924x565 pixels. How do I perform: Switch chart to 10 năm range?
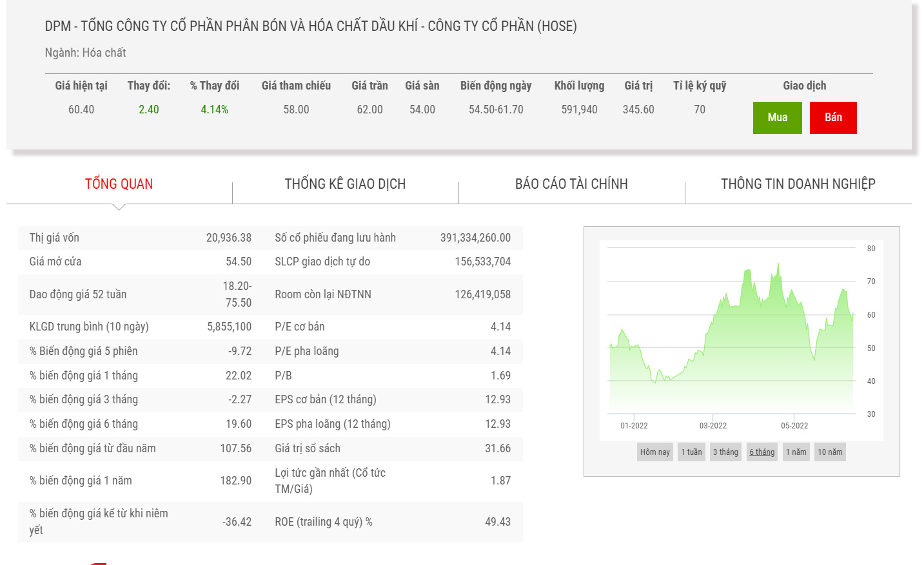(x=830, y=452)
